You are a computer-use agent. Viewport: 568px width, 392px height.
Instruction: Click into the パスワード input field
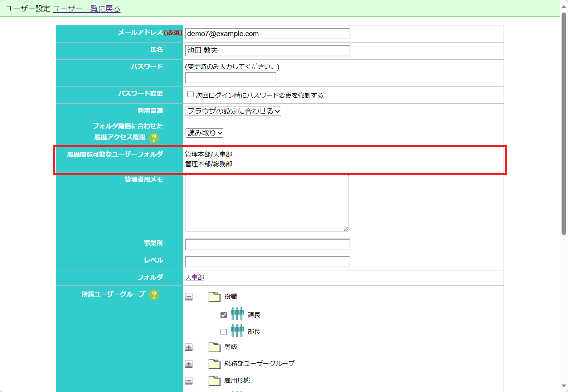click(x=230, y=78)
